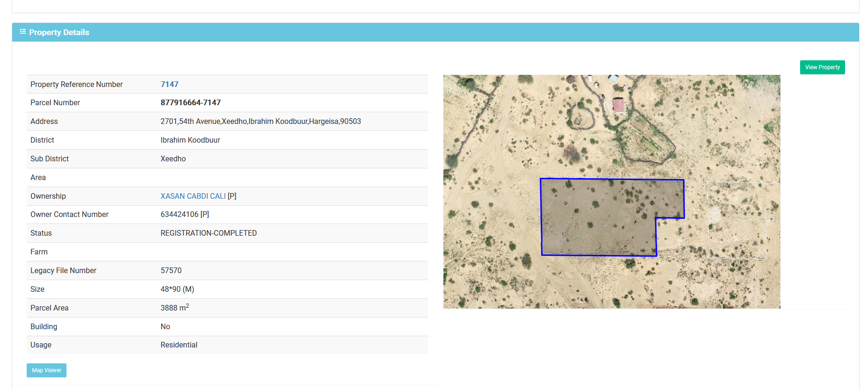Image resolution: width=868 pixels, height=390 pixels.
Task: Select parcel area 3888 m2 value
Action: (175, 307)
